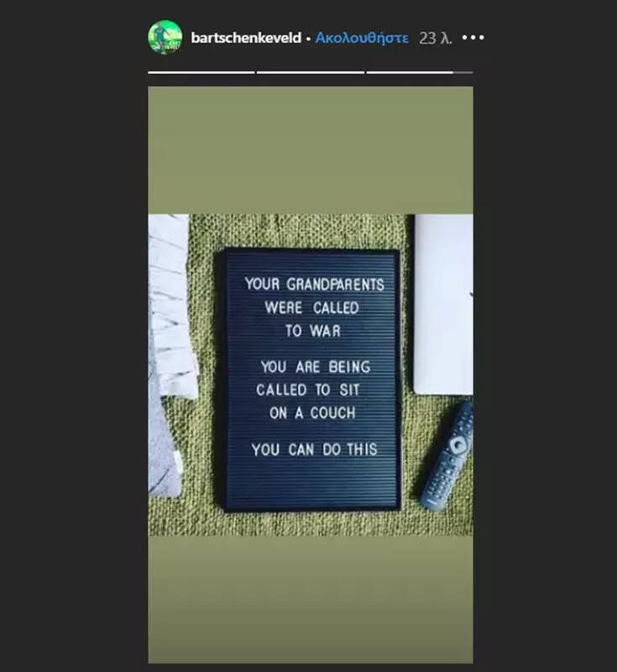This screenshot has height=672, width=617.
Task: Jump to the first story progress segment
Action: [x=201, y=72]
